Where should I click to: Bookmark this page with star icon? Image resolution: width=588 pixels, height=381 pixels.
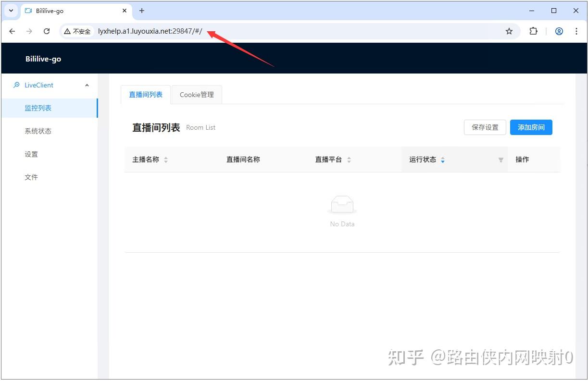[509, 31]
